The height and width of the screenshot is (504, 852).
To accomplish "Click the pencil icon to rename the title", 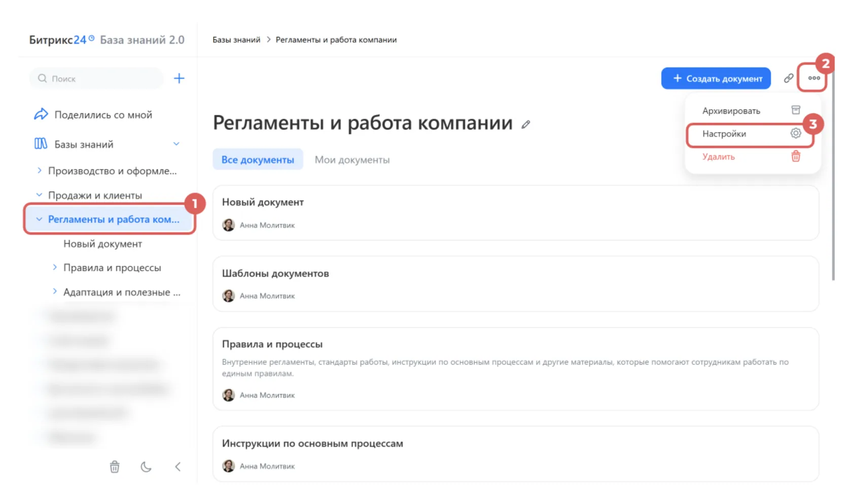I will [x=526, y=124].
